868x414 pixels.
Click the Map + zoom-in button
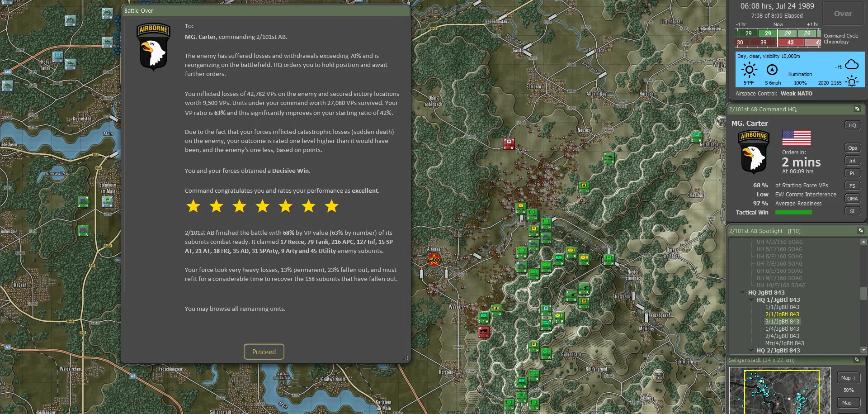[x=848, y=378]
